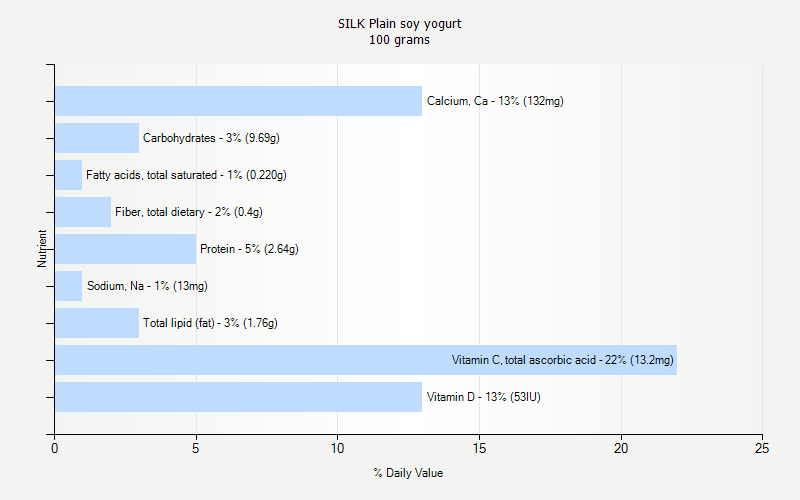Click the x-axis tick label '25'

[762, 448]
